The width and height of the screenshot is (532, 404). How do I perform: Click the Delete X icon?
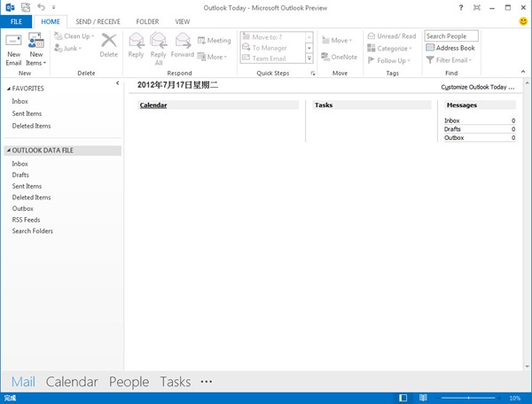click(109, 41)
